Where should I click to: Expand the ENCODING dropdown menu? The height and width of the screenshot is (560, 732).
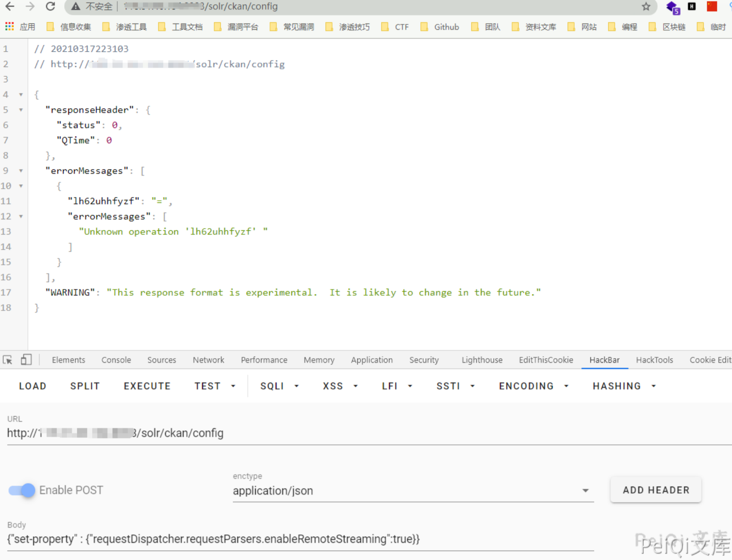[533, 386]
